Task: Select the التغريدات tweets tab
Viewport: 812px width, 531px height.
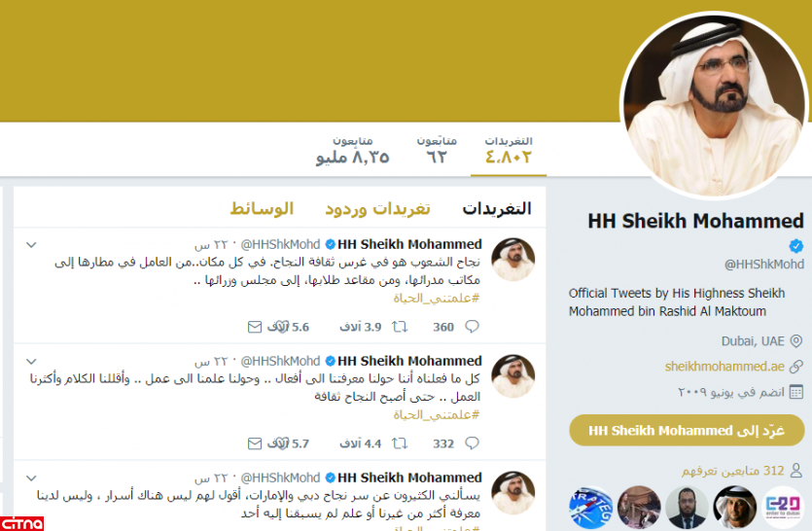Action: click(497, 208)
